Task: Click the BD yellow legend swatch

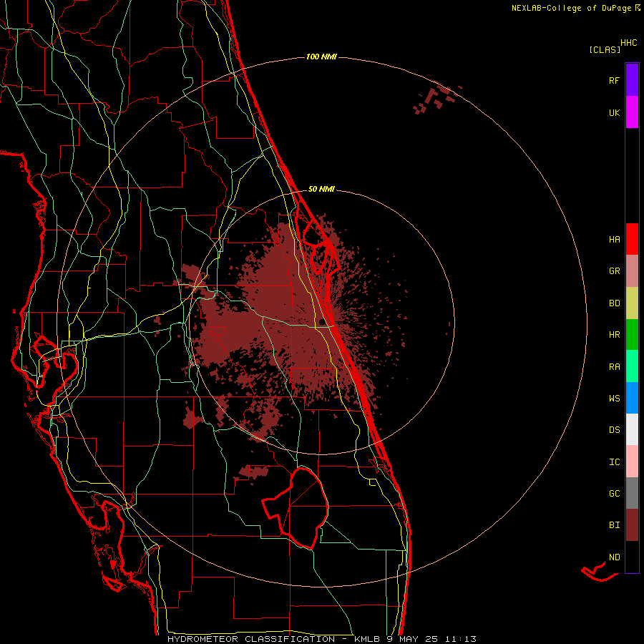Action: pyautogui.click(x=632, y=303)
